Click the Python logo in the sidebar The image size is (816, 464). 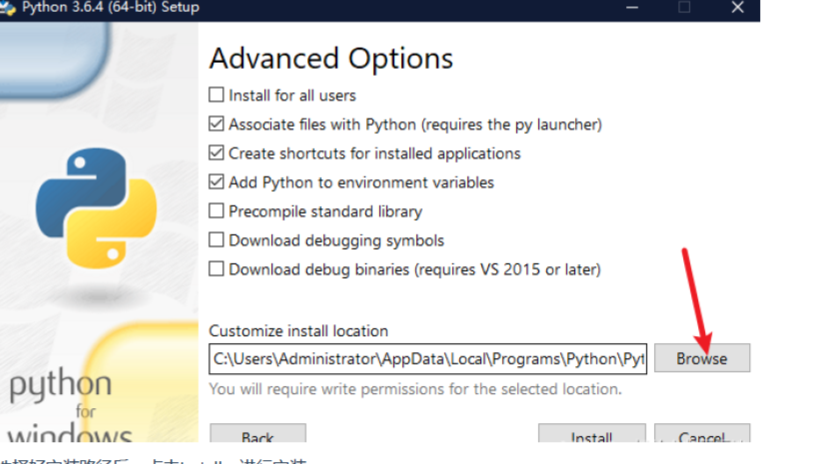[96, 208]
